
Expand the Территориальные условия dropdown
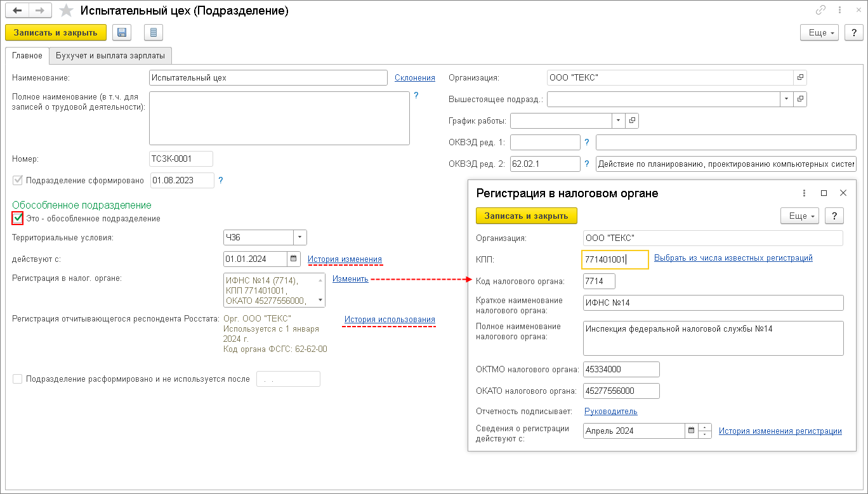coord(299,237)
